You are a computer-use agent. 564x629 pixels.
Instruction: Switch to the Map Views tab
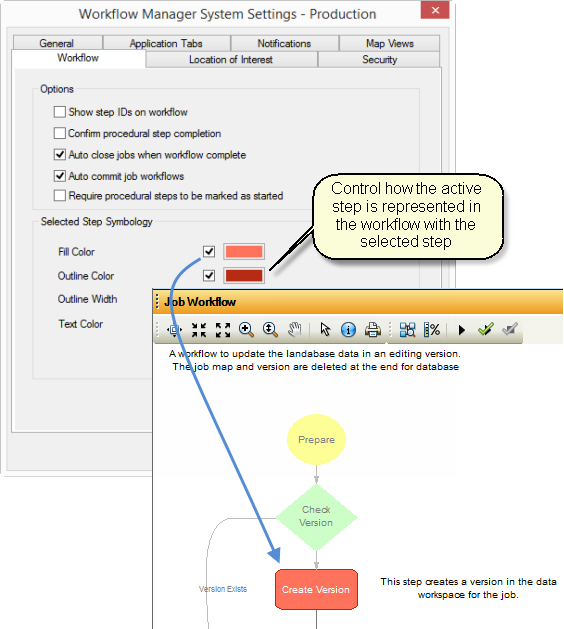click(x=390, y=43)
